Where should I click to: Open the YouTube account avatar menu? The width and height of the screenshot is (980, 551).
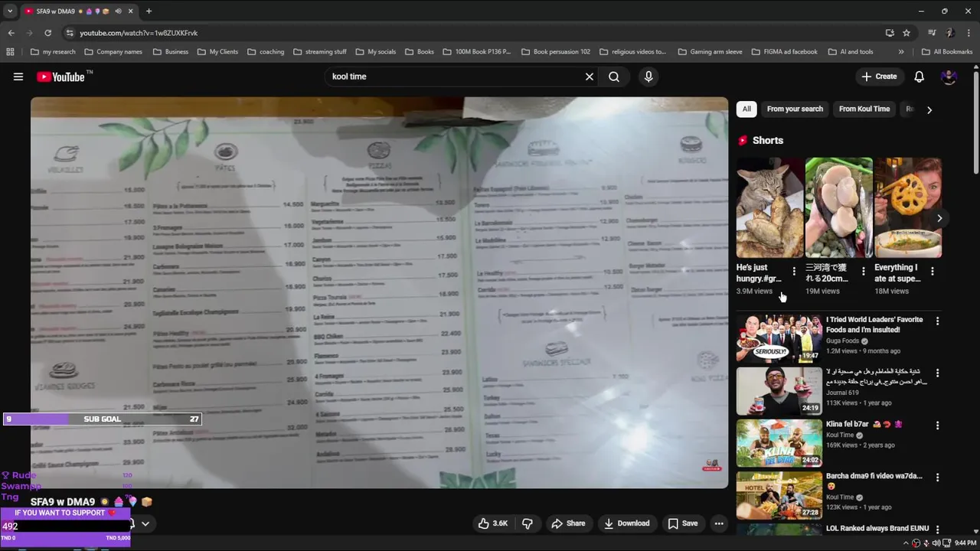(949, 77)
